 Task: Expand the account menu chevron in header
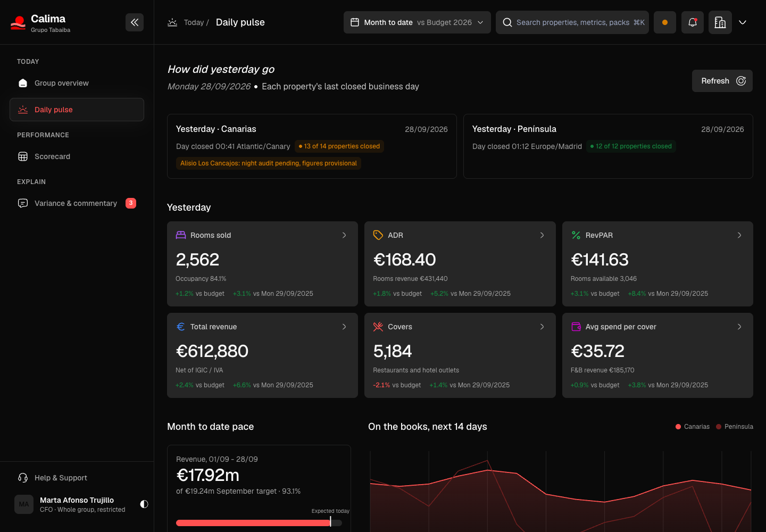click(x=743, y=22)
